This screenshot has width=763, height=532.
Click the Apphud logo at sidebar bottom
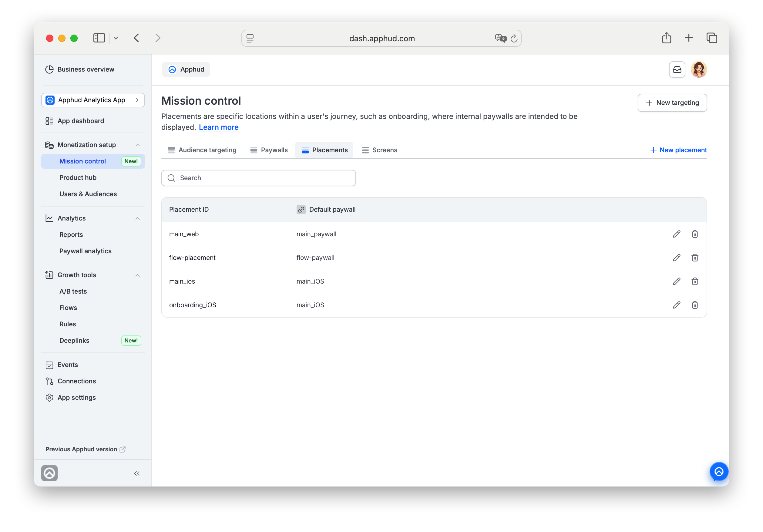pos(49,473)
